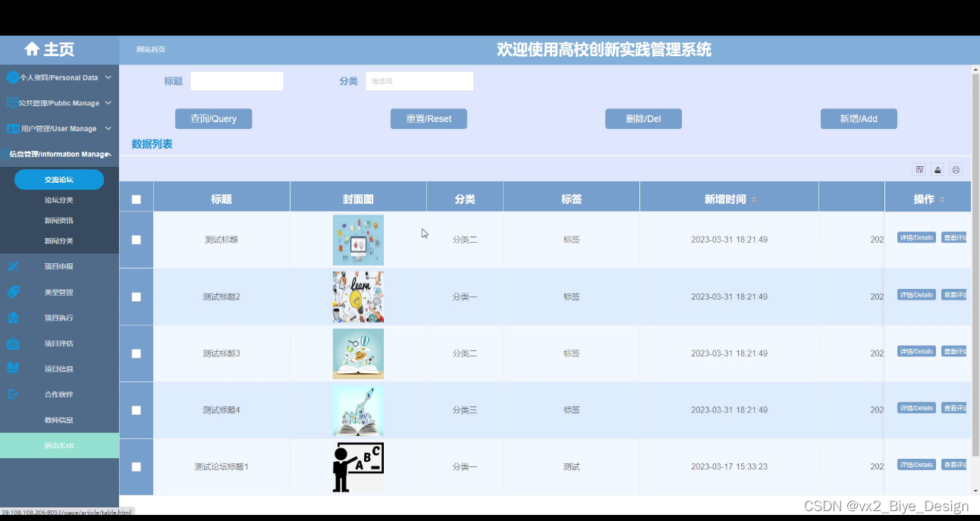Click the 标题 search input field

pos(237,81)
